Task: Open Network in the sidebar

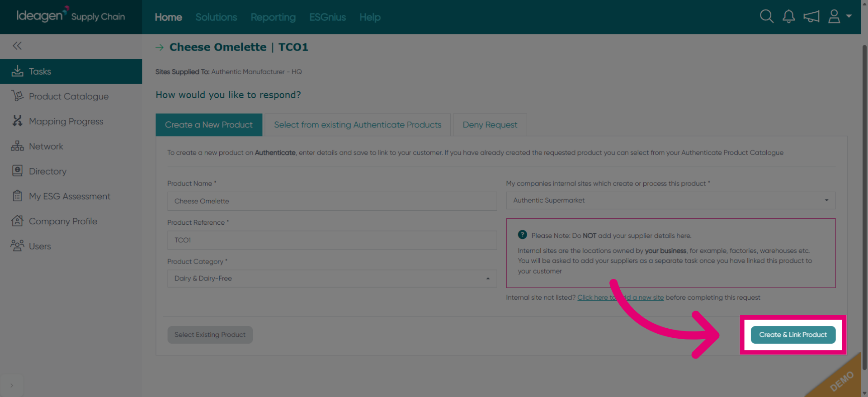Action: (71, 147)
